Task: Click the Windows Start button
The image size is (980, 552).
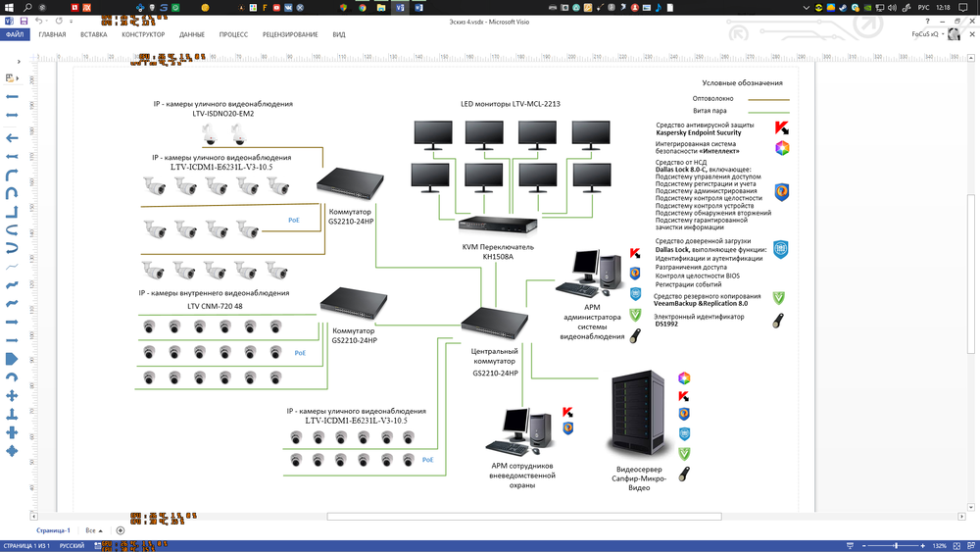Action: (x=10, y=8)
